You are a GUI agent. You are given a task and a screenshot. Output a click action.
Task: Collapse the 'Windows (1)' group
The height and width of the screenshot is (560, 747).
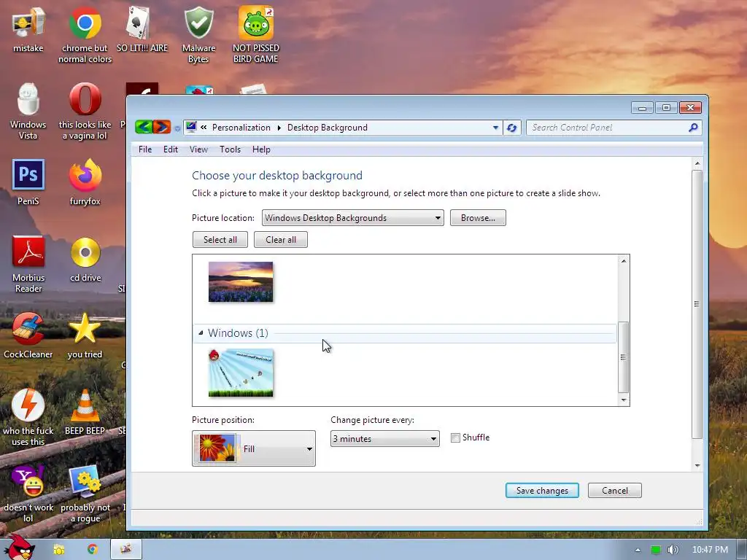pyautogui.click(x=201, y=332)
